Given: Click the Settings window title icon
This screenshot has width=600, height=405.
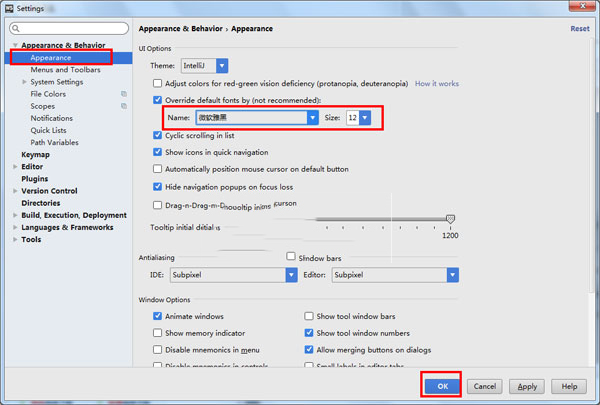Looking at the screenshot, I should 9,8.
